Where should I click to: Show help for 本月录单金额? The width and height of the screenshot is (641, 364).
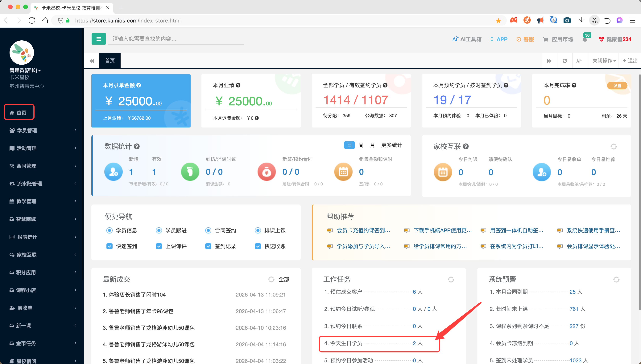click(x=139, y=85)
